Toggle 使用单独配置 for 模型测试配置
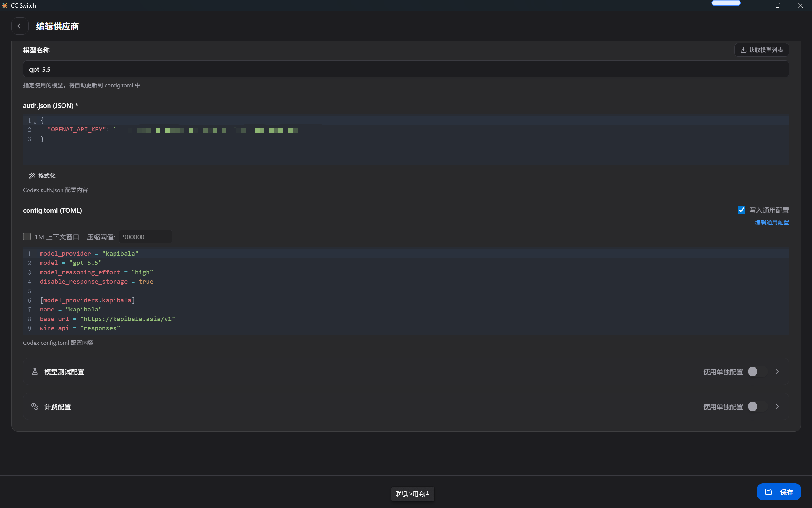The width and height of the screenshot is (812, 508). [x=757, y=371]
